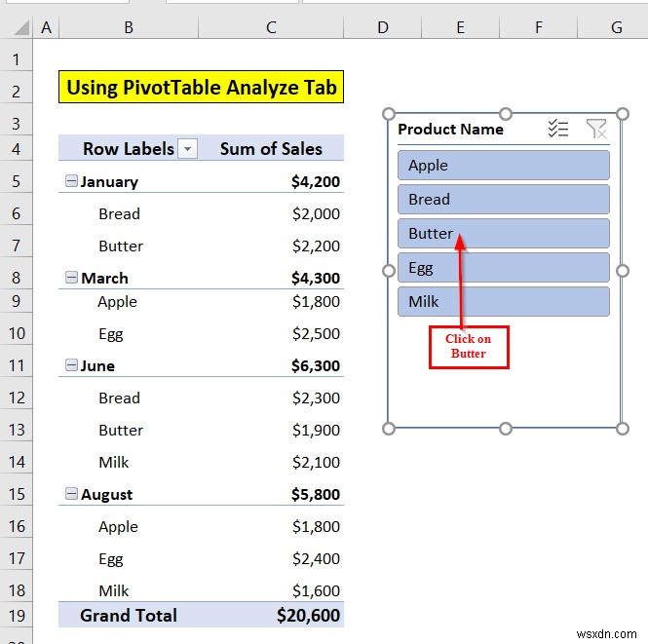
Task: Select Apple slicer item
Action: (504, 166)
